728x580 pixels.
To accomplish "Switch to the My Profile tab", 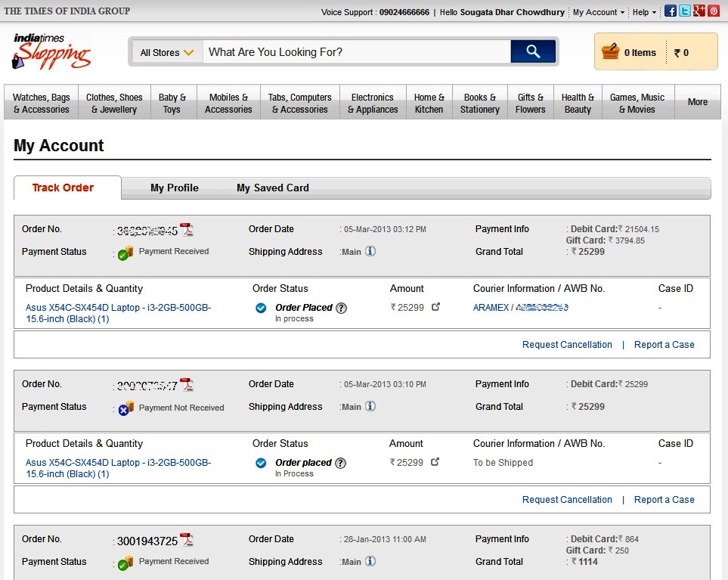I will tap(175, 188).
